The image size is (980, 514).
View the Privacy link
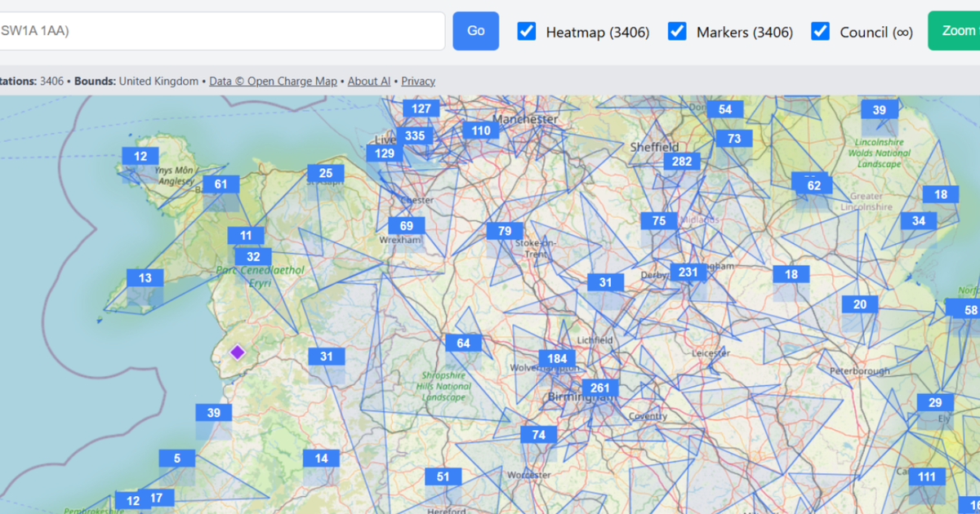[x=417, y=81]
